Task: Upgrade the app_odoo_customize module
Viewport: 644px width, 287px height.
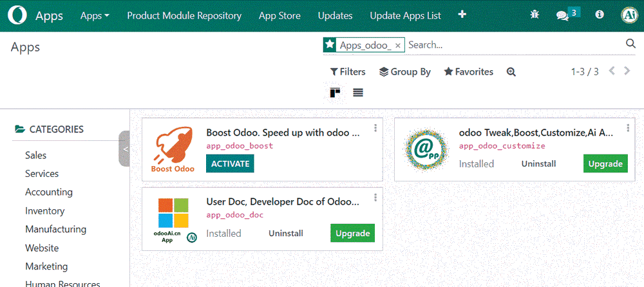Action: 605,163
